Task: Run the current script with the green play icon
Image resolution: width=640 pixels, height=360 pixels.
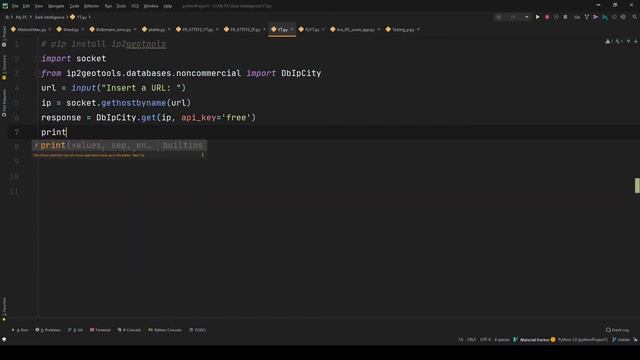Action: pos(538,17)
